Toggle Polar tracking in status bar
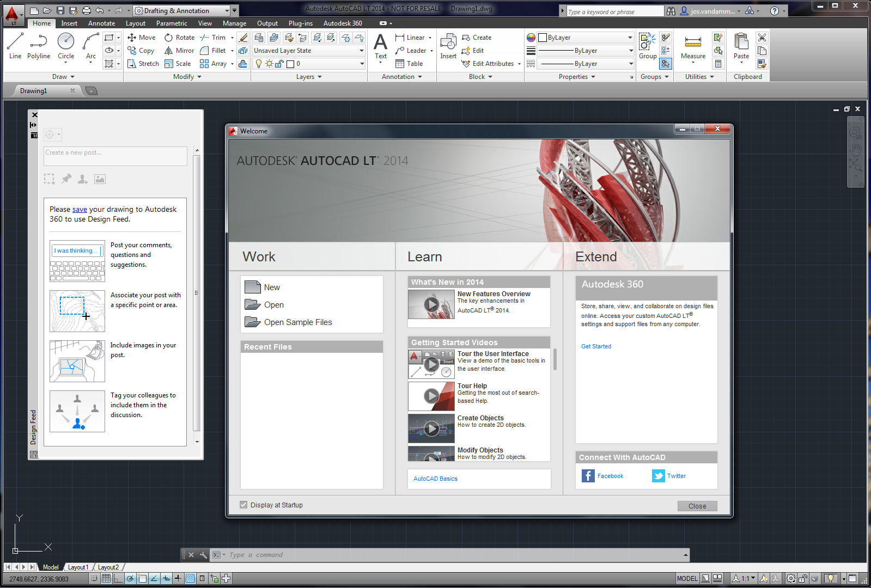 (x=130, y=578)
